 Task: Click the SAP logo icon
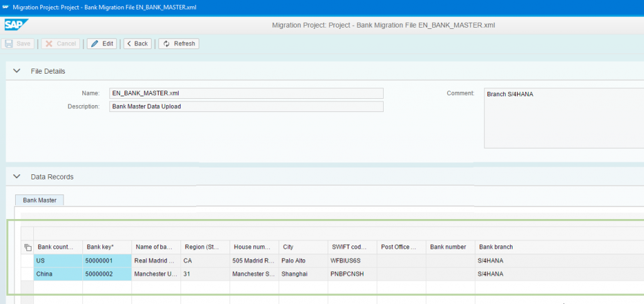(x=16, y=25)
